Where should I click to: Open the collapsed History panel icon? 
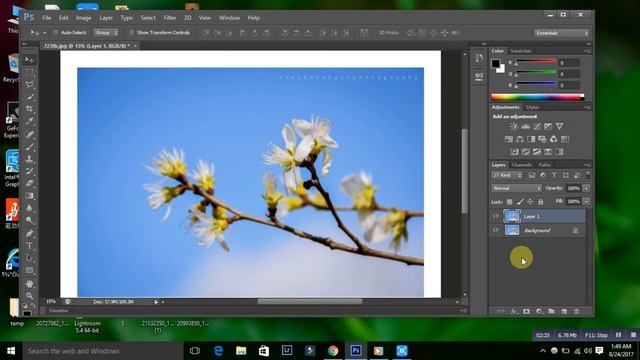pyautogui.click(x=479, y=58)
